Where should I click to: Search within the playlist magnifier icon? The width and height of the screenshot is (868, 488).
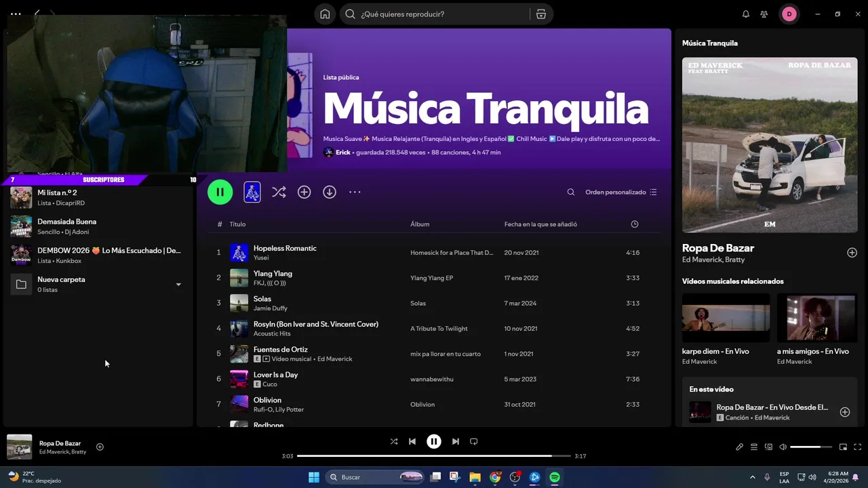[571, 192]
